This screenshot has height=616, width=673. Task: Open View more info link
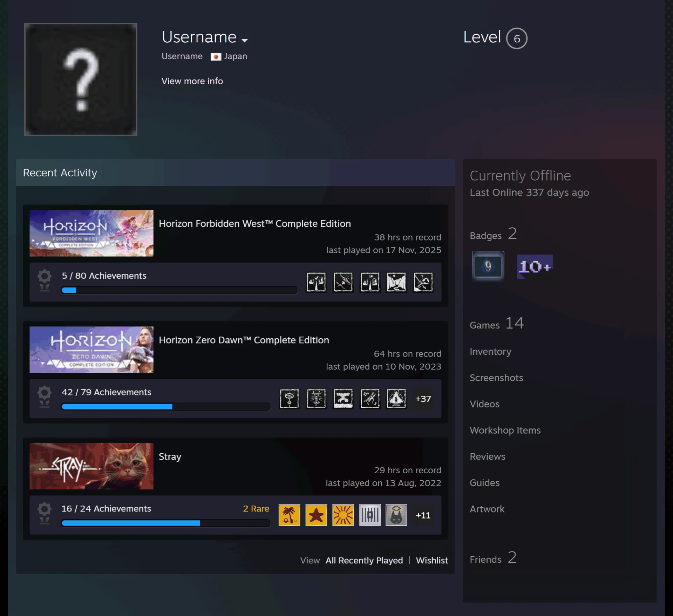[192, 81]
